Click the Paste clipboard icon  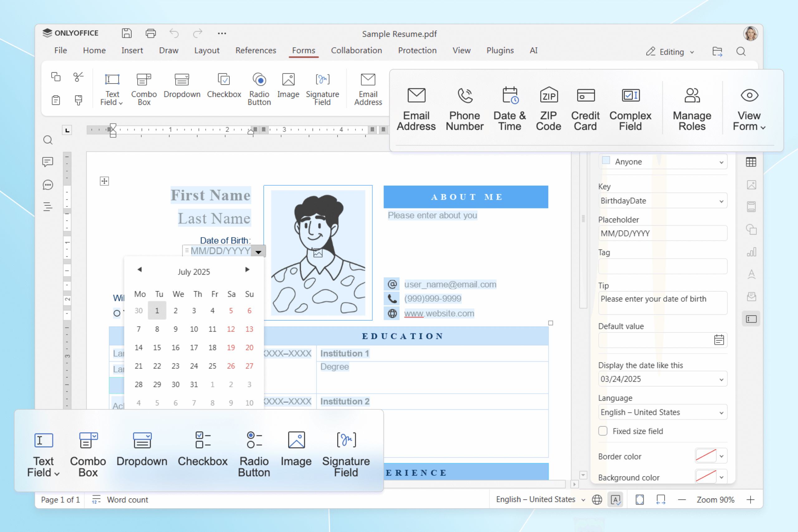tap(56, 100)
